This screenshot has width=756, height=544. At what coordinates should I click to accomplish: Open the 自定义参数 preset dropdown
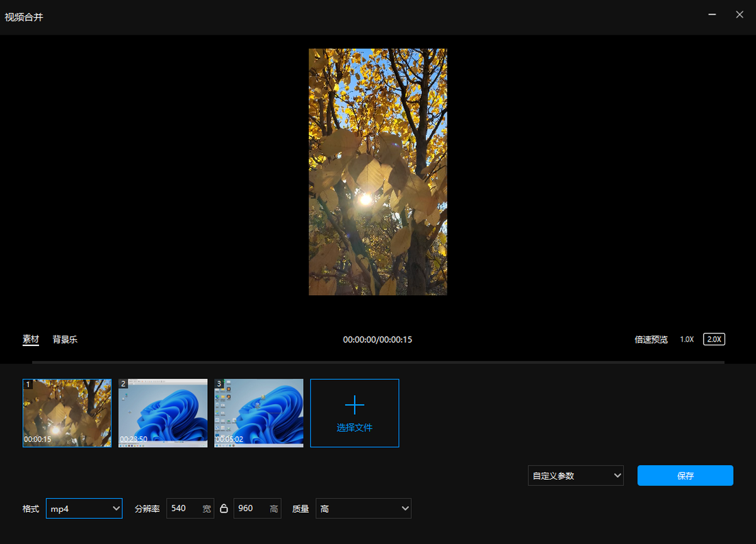tap(576, 476)
